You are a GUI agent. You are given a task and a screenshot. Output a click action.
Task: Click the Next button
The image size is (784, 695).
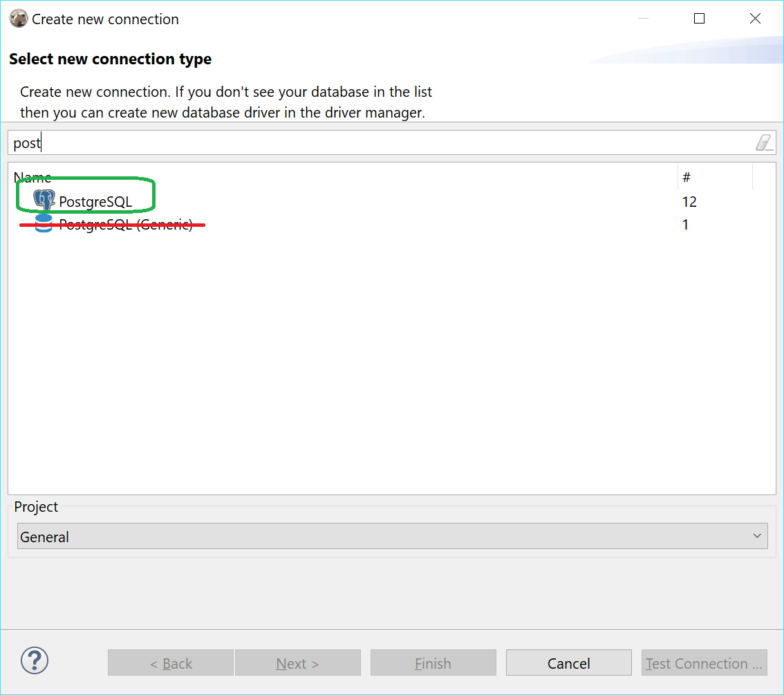click(297, 662)
